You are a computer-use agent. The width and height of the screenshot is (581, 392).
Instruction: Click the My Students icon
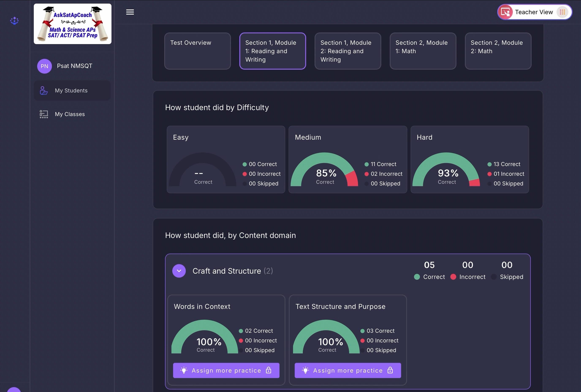pyautogui.click(x=44, y=91)
